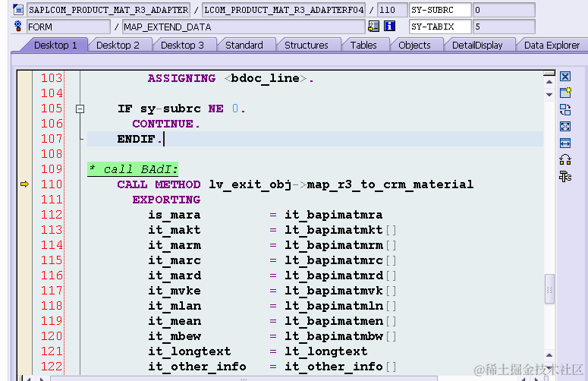The width and height of the screenshot is (588, 381).
Task: Click the '* call BAdI:' comment line
Action: pos(133,169)
